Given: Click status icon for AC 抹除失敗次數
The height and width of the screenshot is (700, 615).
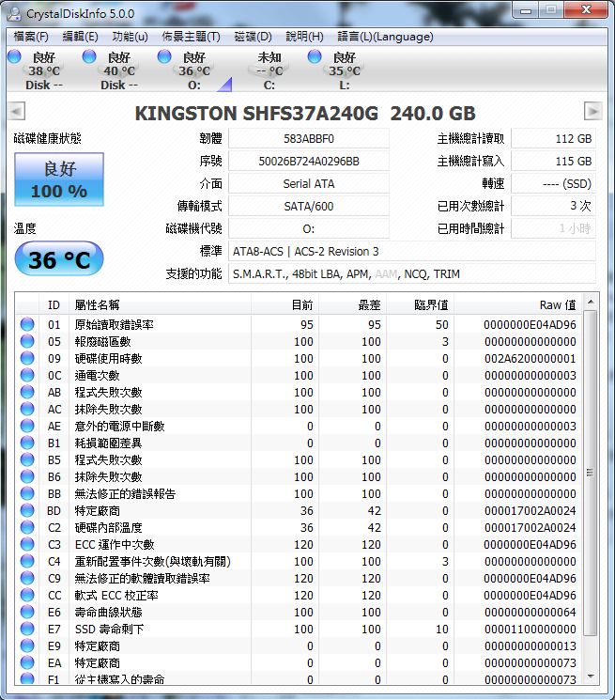Looking at the screenshot, I should (x=27, y=409).
